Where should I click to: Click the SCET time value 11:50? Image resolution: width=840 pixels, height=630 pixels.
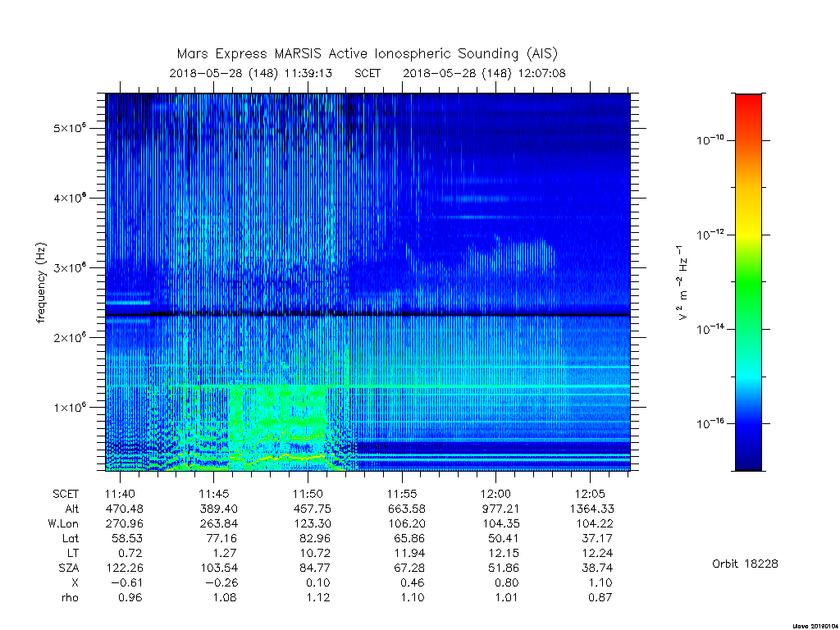point(308,493)
